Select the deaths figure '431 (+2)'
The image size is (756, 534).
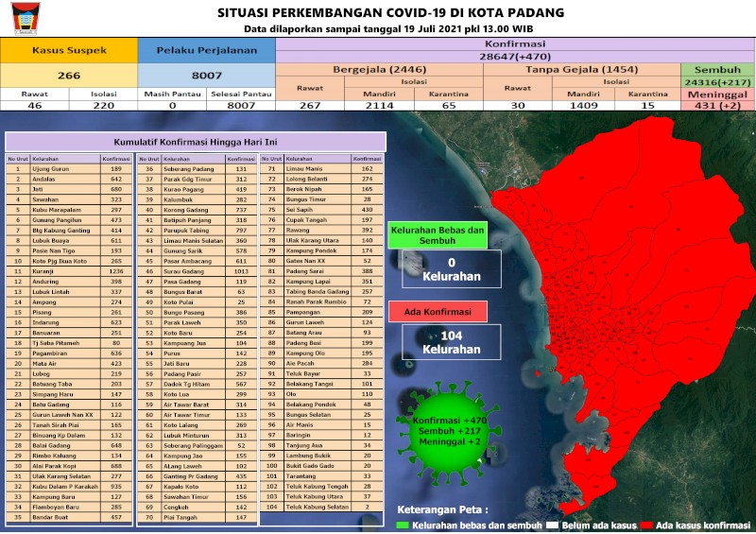[717, 105]
